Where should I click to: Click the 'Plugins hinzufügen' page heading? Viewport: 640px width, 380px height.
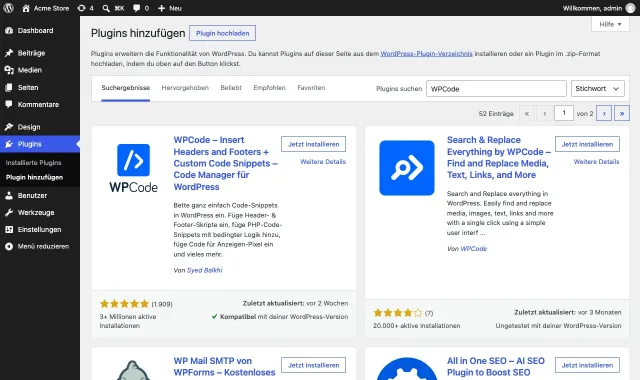(x=138, y=33)
